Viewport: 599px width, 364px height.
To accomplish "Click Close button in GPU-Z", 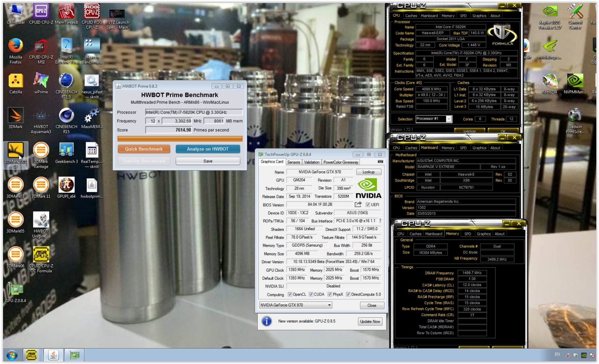I will pyautogui.click(x=372, y=305).
